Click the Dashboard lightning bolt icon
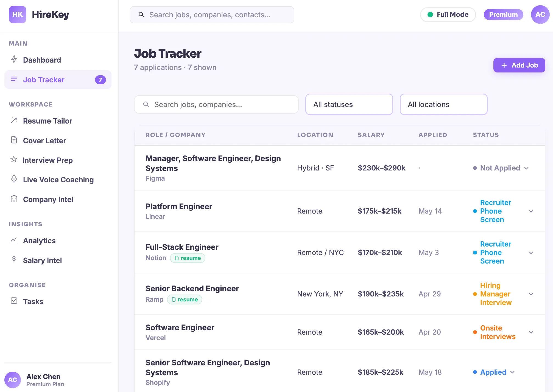Viewport: 553px width, 392px height. pos(14,59)
